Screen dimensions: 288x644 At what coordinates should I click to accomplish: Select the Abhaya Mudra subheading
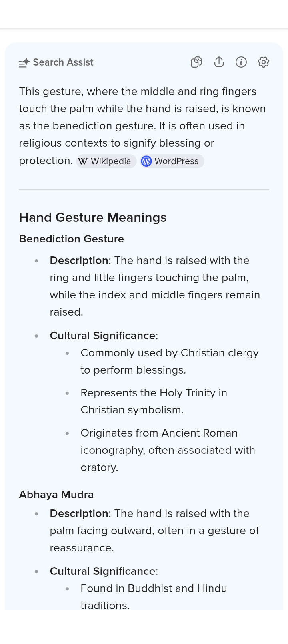click(x=56, y=495)
